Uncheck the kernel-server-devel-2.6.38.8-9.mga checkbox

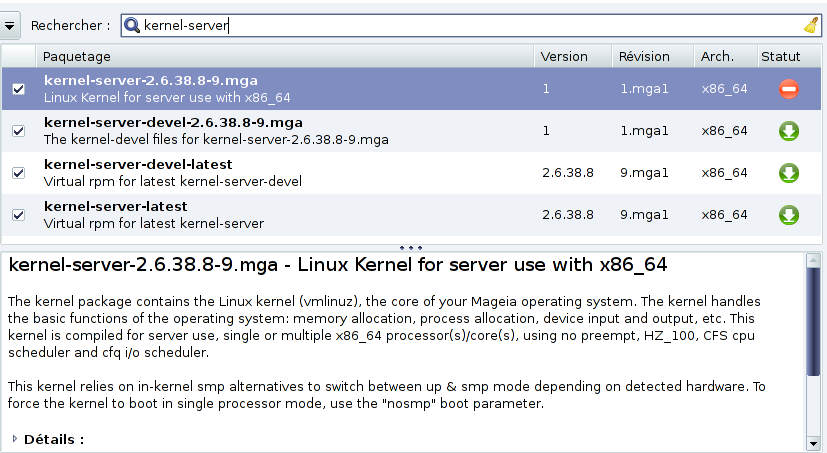[x=18, y=131]
